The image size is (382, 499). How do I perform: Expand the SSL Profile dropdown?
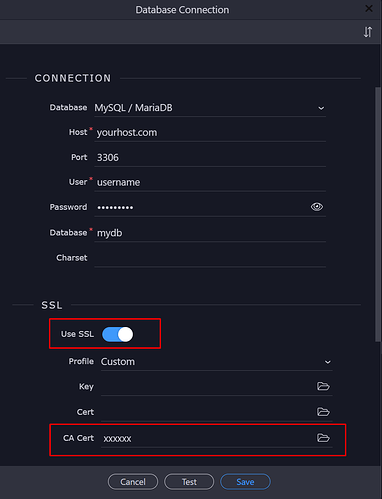pos(328,362)
